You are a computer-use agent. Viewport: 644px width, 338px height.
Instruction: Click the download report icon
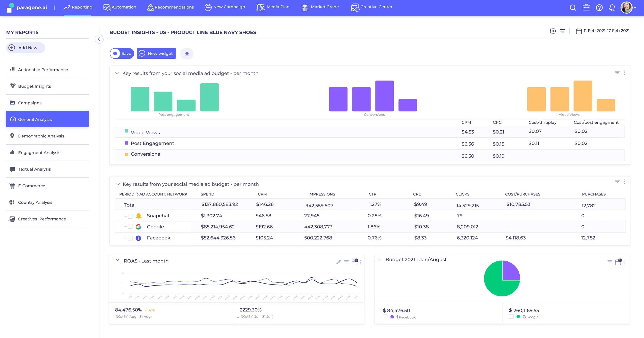point(187,54)
